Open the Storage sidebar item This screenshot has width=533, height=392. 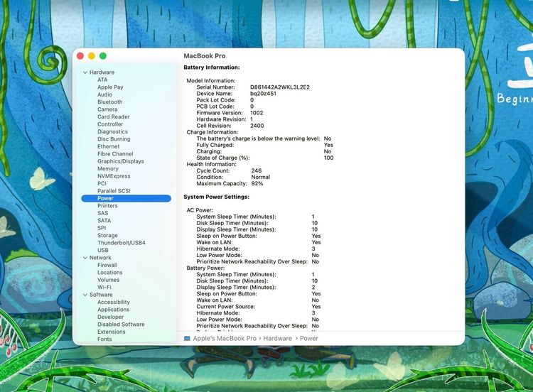tap(107, 236)
